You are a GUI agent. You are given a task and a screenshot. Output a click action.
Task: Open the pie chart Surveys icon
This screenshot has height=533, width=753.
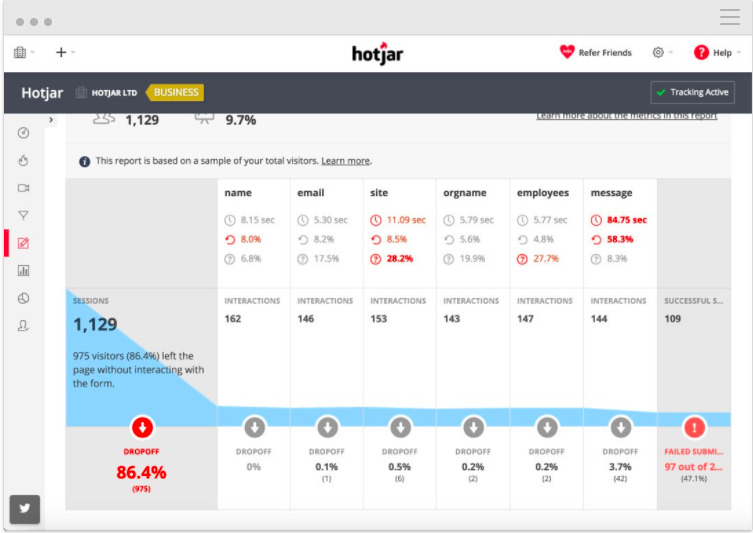tap(23, 299)
